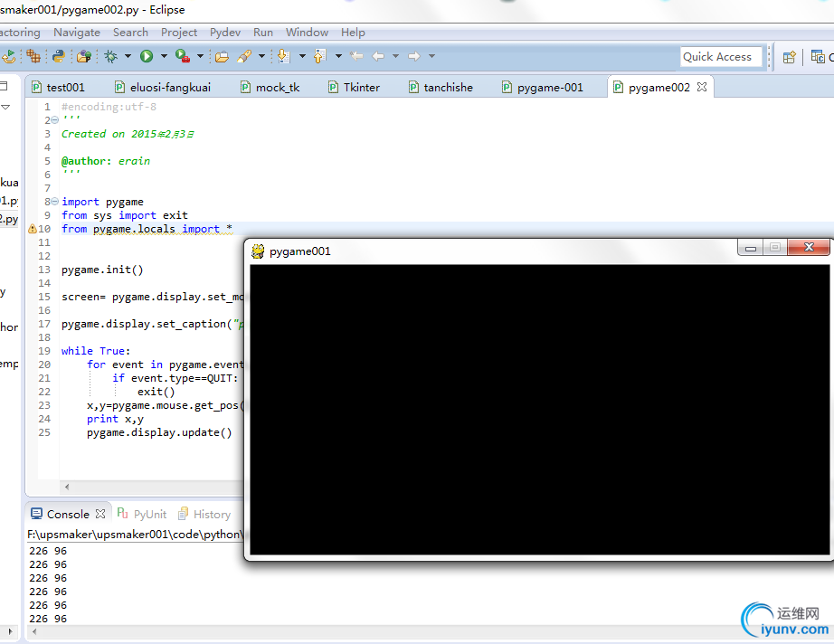Screen dimensions: 834x644
Task: Open the Pydev menu
Action: click(225, 33)
